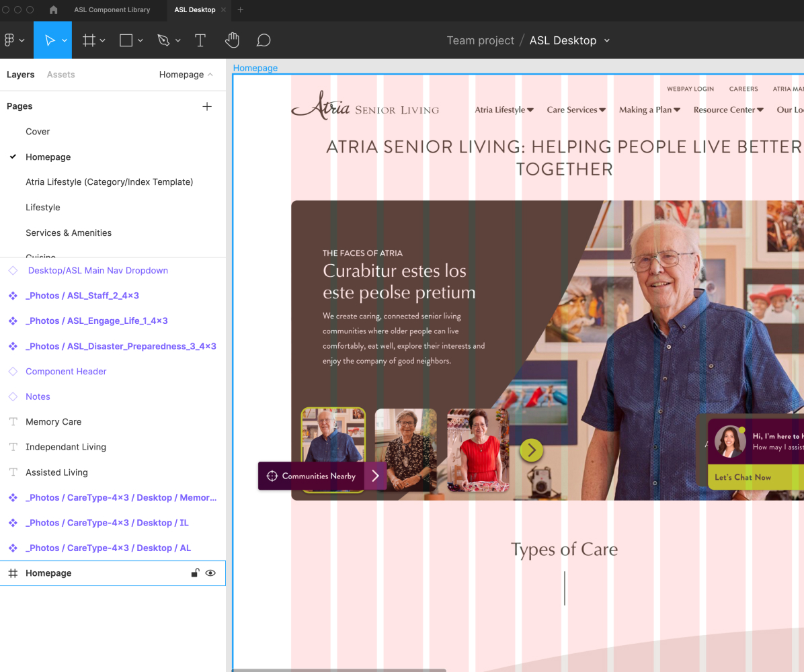The height and width of the screenshot is (672, 804).
Task: Open the Frame tool dropdown arrow
Action: pyautogui.click(x=103, y=40)
